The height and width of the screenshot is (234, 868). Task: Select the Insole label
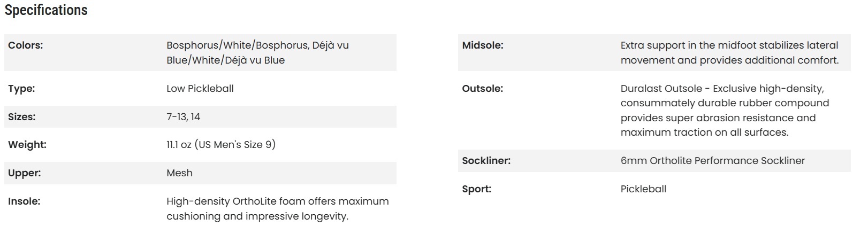coord(24,201)
